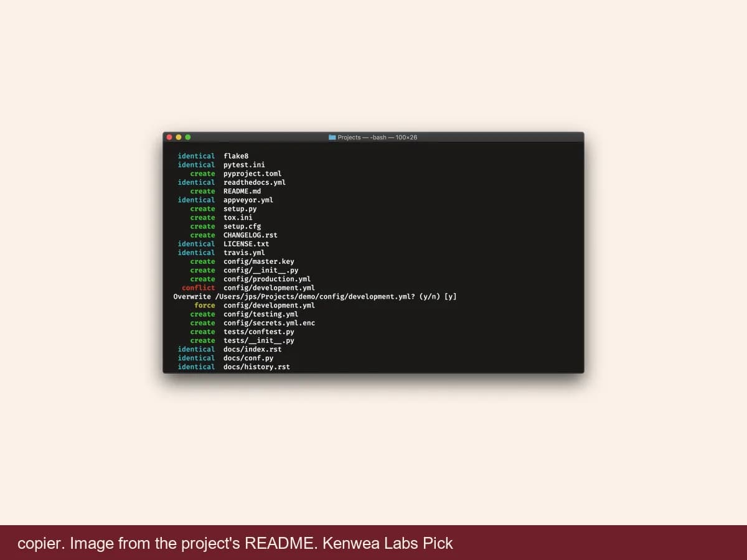
Task: Click the tox.ini file name
Action: pyautogui.click(x=238, y=218)
